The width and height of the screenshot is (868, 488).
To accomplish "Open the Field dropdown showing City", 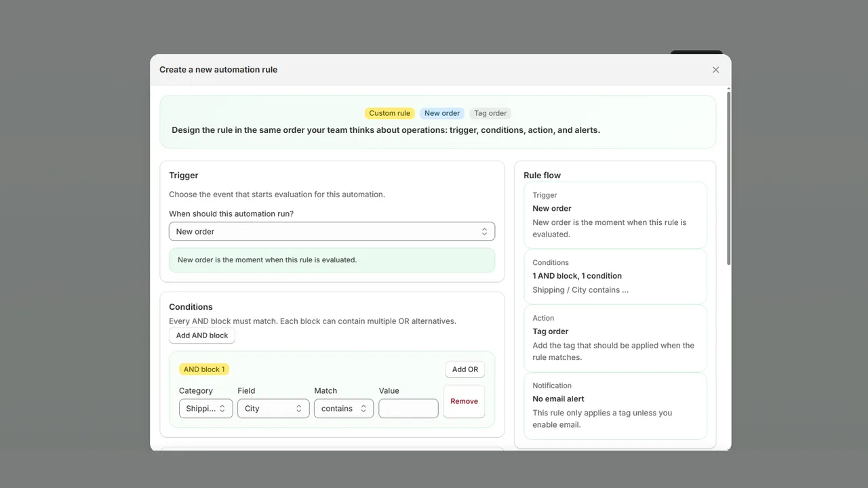I will point(273,409).
